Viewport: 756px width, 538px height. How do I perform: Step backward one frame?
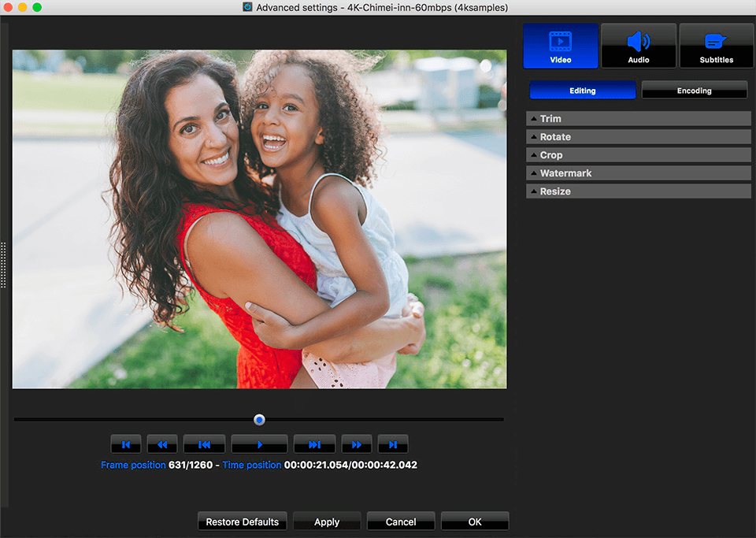click(x=204, y=443)
